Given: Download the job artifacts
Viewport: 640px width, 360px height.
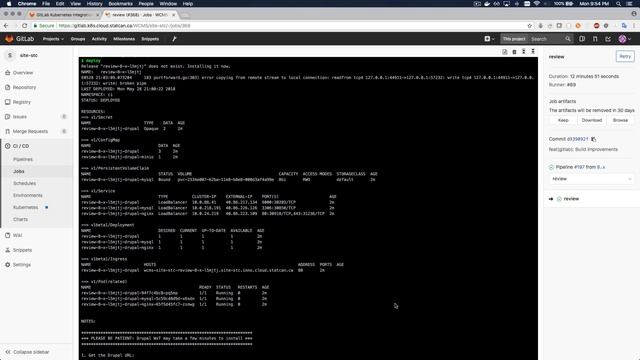Looking at the screenshot, I should tap(591, 120).
